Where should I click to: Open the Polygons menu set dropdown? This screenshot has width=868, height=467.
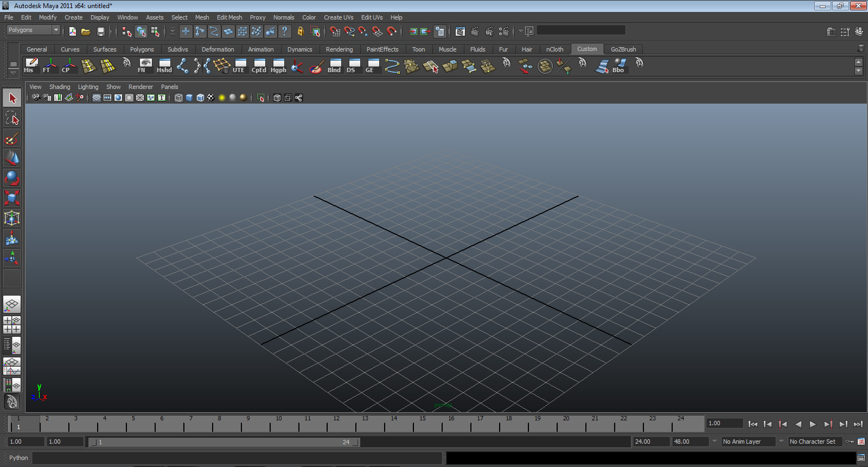[x=33, y=30]
